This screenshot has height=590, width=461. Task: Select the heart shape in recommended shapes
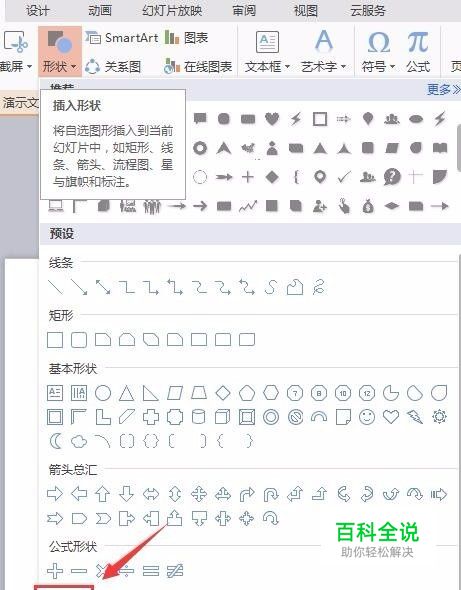click(x=272, y=119)
